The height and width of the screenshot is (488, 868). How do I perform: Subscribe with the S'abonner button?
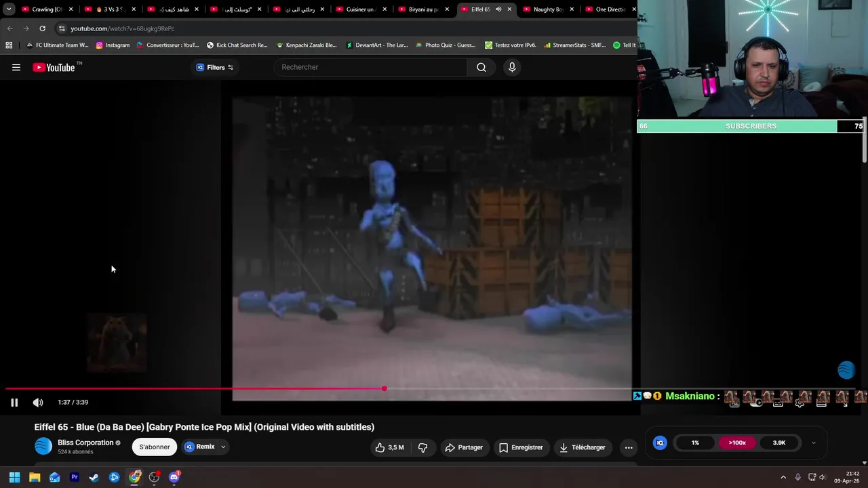155,447
